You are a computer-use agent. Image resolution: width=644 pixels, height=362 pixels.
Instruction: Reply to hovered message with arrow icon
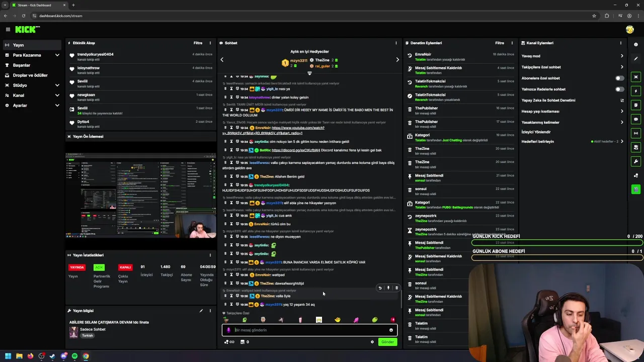pos(380,288)
